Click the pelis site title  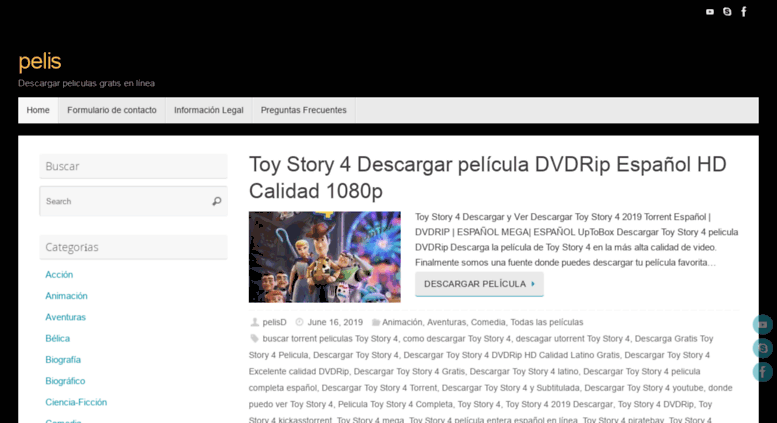(x=40, y=62)
